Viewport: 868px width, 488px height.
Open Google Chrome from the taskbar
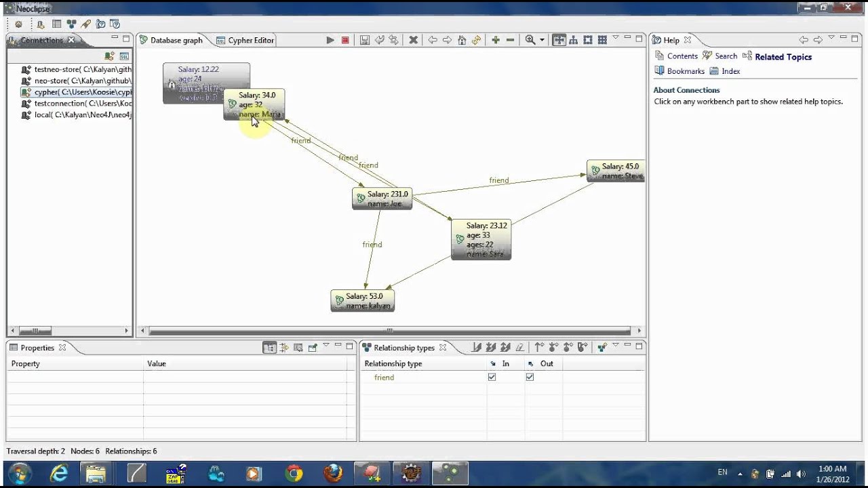(294, 473)
